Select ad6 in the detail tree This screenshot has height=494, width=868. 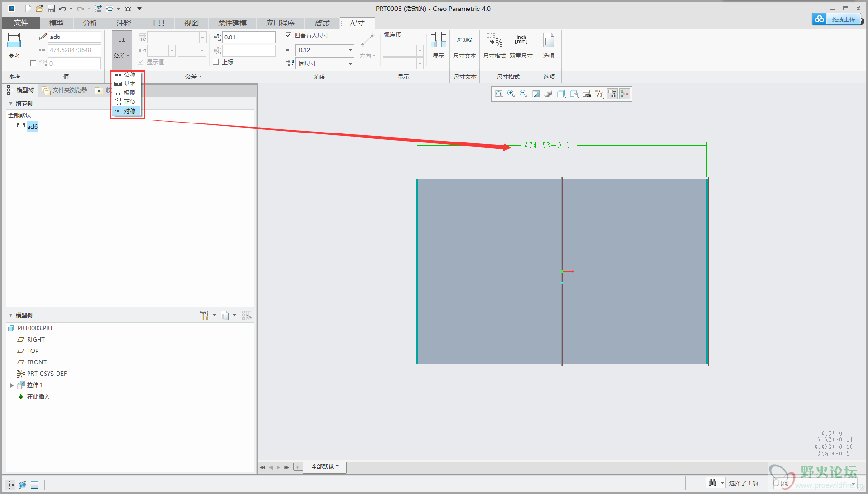coord(32,126)
